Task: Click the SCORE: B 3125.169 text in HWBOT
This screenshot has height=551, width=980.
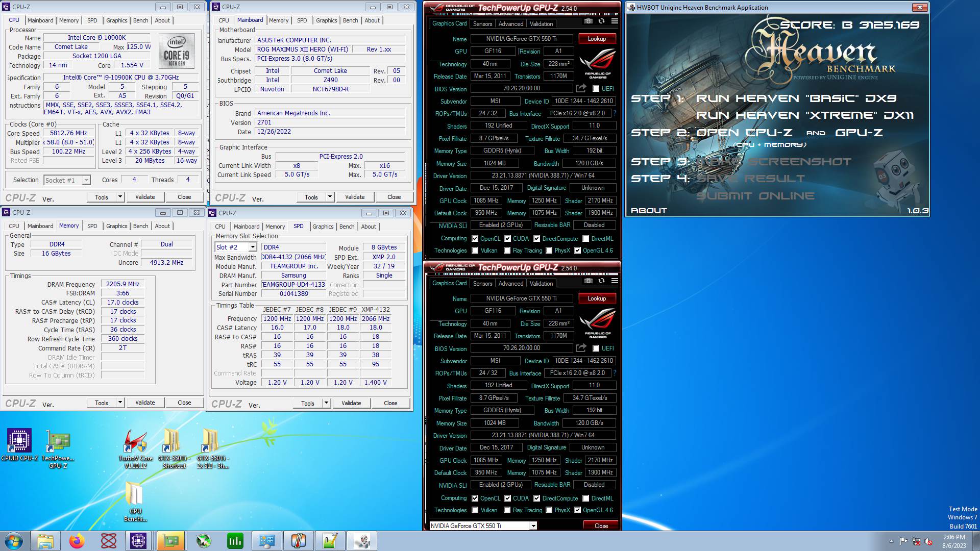Action: coord(850,24)
